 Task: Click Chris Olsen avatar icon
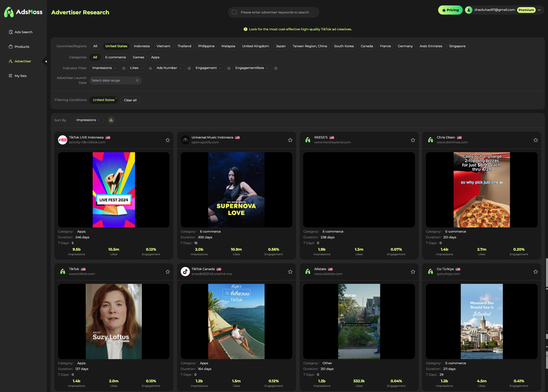coord(431,140)
